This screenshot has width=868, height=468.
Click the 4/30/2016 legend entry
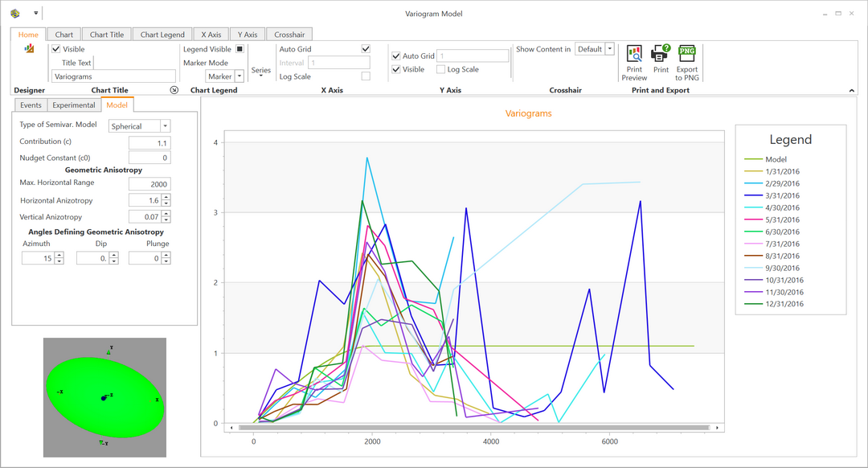click(x=772, y=207)
